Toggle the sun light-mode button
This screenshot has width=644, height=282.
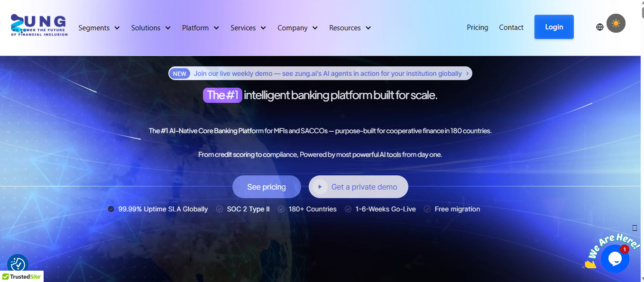pyautogui.click(x=616, y=23)
